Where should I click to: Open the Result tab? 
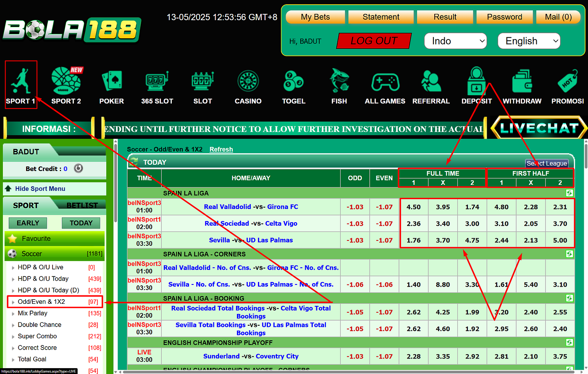[445, 17]
